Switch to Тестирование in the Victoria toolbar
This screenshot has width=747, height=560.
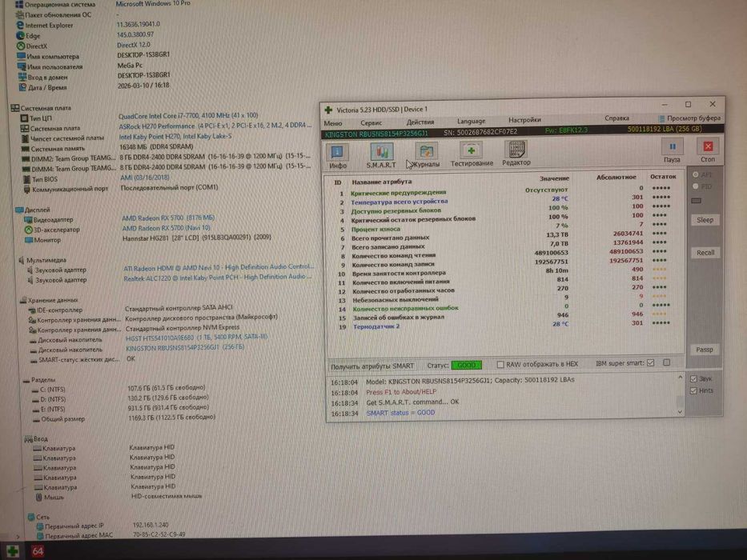click(472, 154)
